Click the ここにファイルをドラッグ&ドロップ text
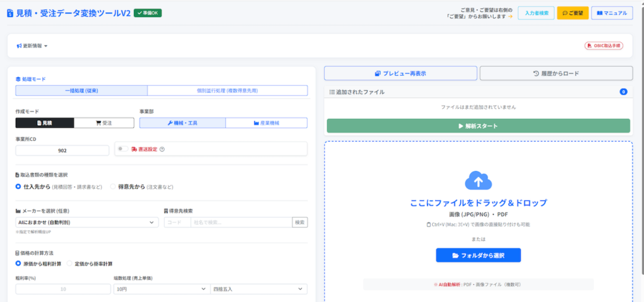This screenshot has width=644, height=302. 478,203
